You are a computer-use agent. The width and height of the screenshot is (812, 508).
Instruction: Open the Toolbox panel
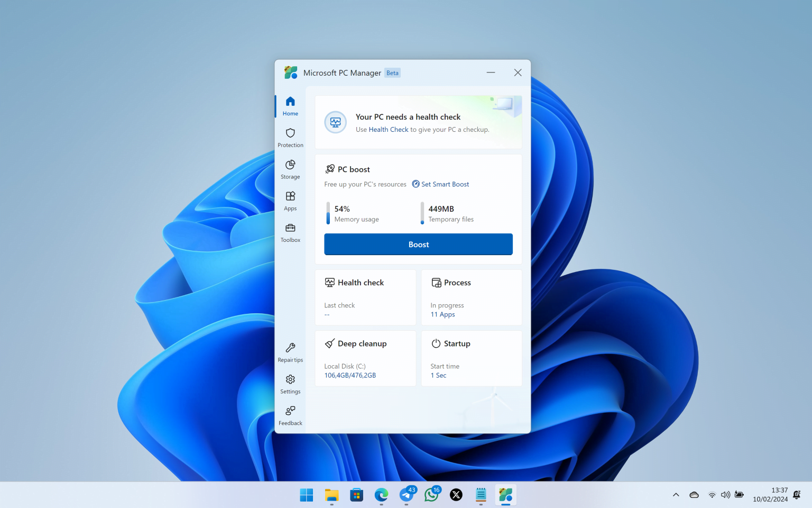point(290,232)
